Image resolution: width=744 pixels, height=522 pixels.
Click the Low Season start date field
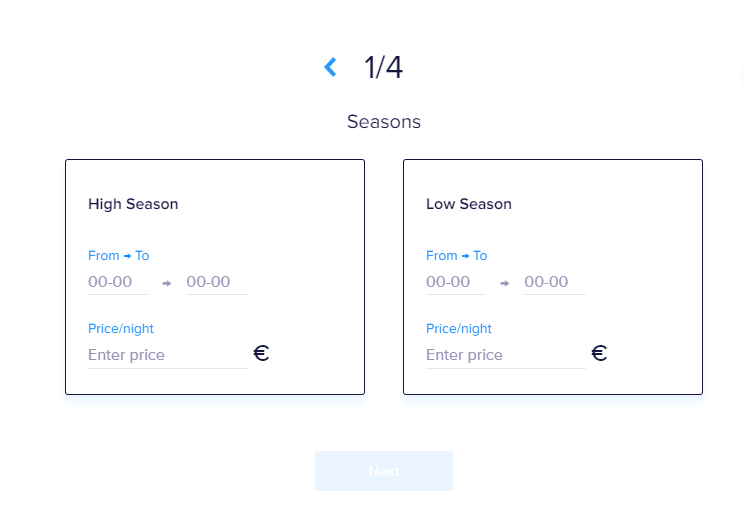(455, 282)
